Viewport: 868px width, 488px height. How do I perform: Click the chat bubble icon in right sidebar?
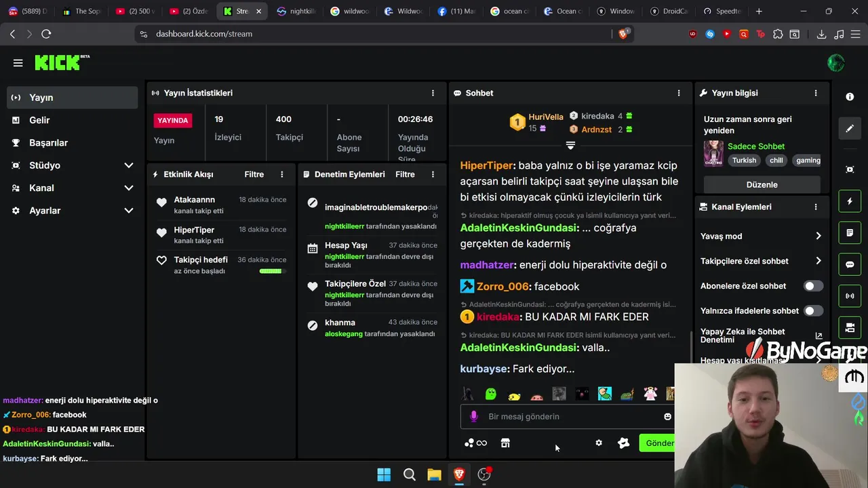click(x=850, y=265)
